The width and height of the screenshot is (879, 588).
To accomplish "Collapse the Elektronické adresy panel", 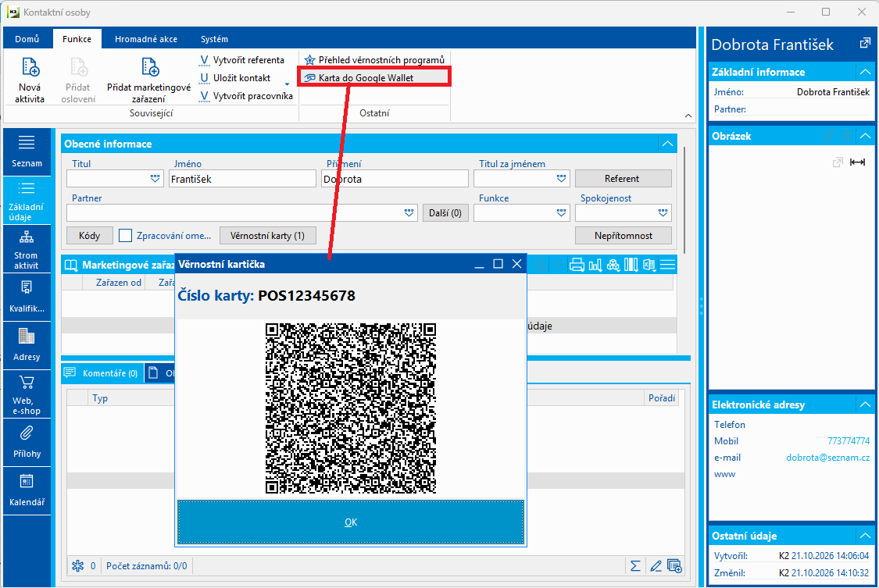I will pyautogui.click(x=865, y=404).
